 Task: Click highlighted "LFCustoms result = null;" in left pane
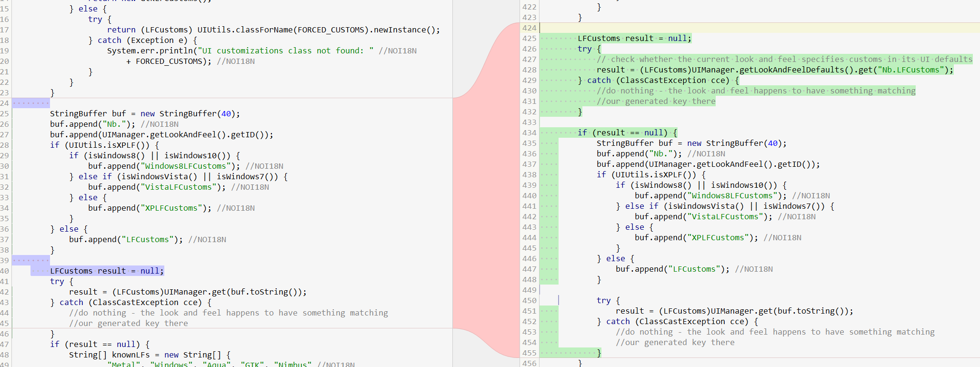[107, 271]
